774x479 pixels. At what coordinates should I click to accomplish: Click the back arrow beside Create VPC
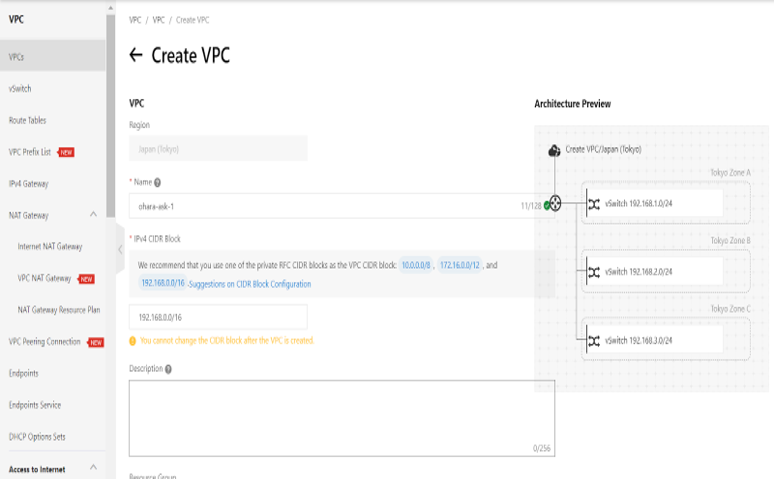coord(137,56)
